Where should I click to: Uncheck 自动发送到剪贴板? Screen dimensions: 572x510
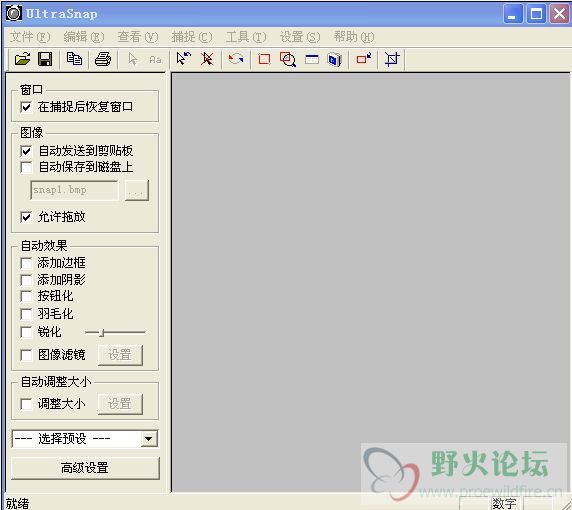pos(26,151)
